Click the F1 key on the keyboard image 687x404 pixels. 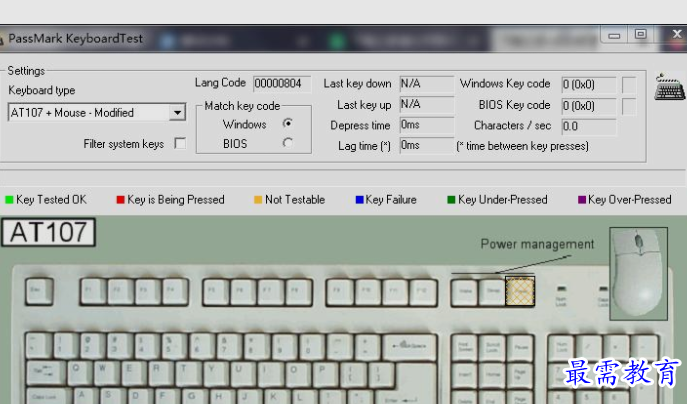point(93,291)
